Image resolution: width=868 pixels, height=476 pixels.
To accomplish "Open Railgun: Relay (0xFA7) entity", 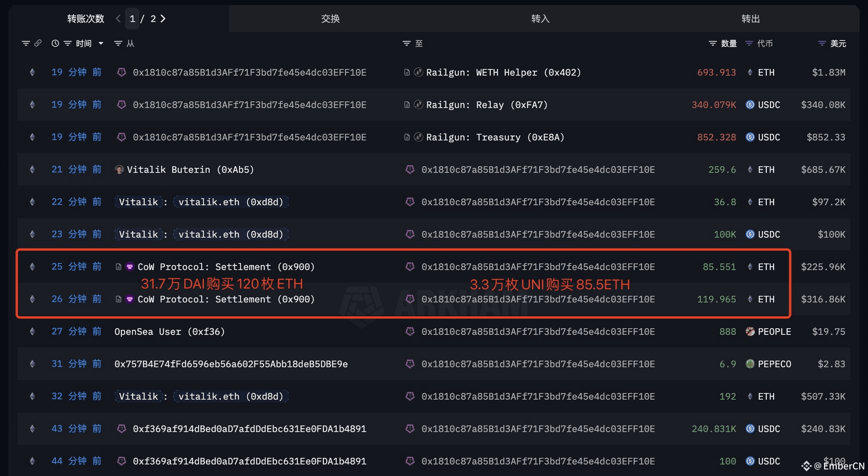I will point(487,105).
